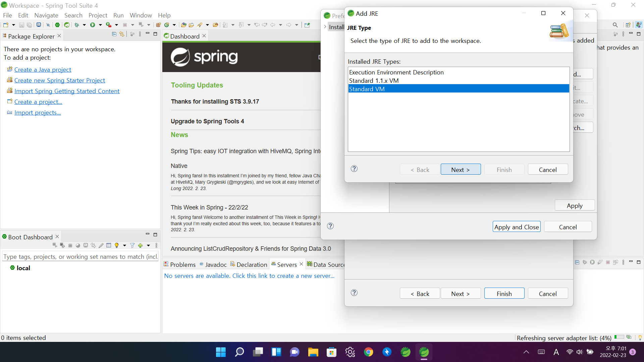Open the Run button dropdown arrow

(x=100, y=25)
